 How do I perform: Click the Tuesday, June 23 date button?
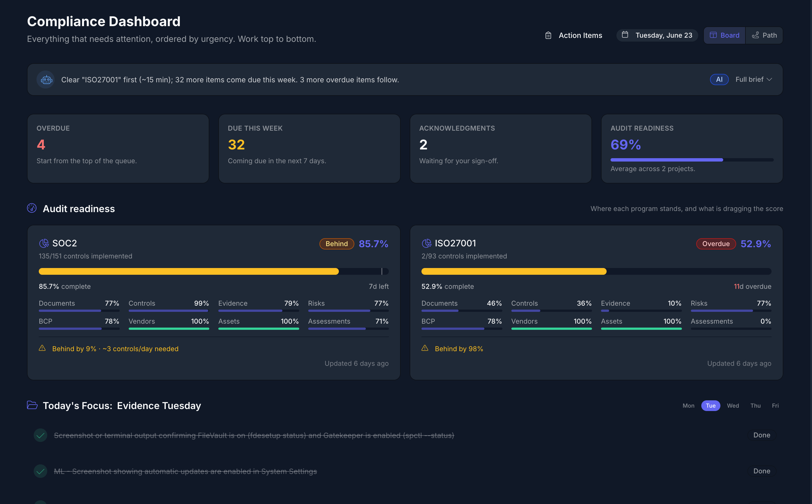[657, 35]
